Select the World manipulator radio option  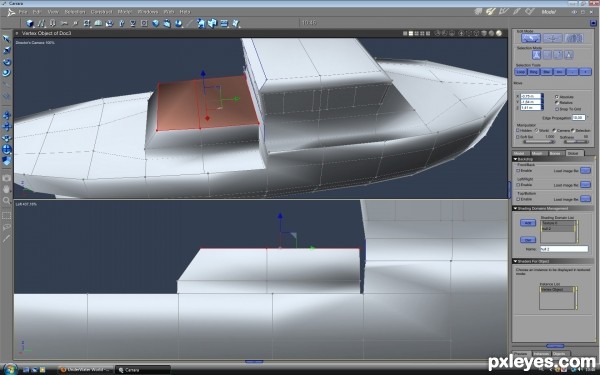click(536, 130)
